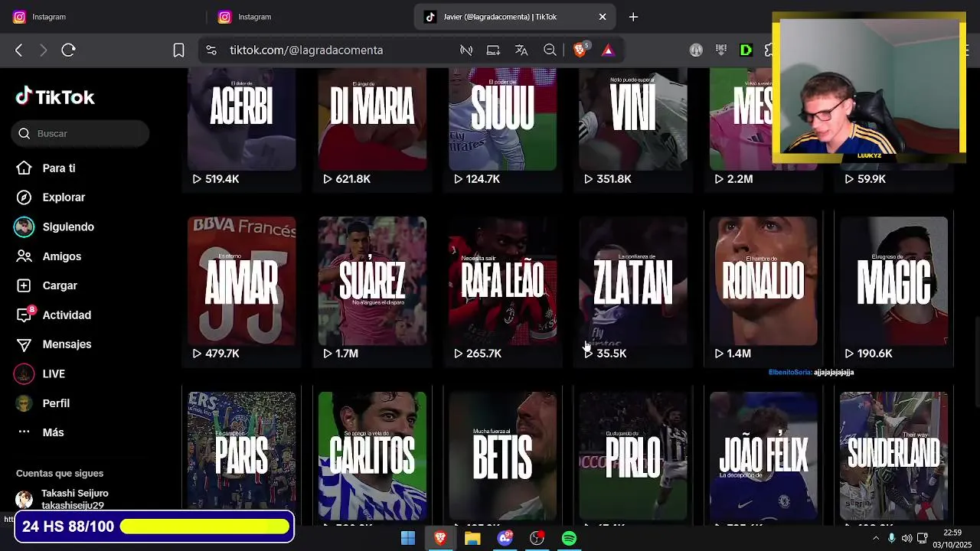The height and width of the screenshot is (551, 980).
Task: Click the translate page icon
Action: click(521, 50)
